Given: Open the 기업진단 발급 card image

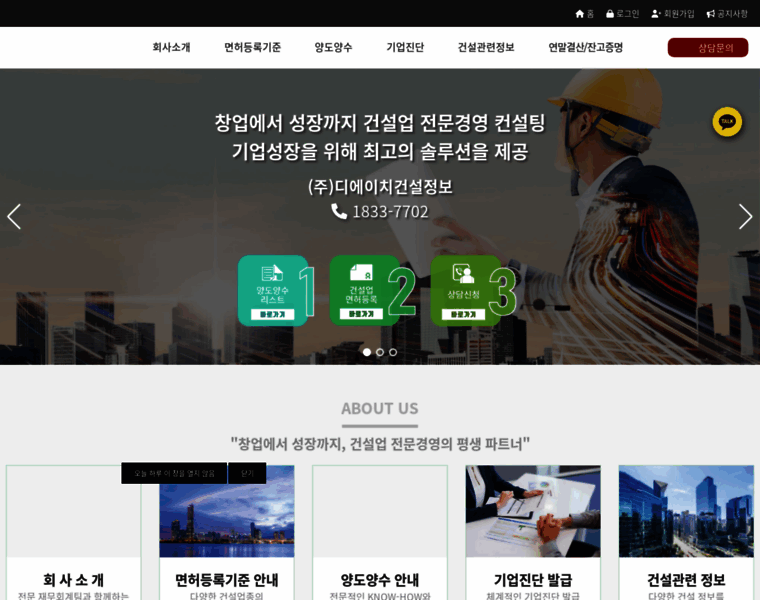Looking at the screenshot, I should 533,511.
